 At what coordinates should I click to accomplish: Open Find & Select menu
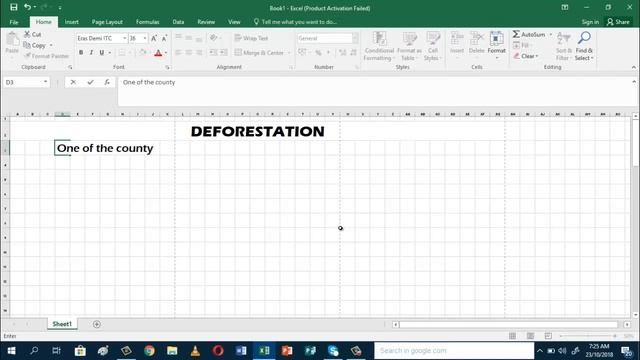pyautogui.click(x=584, y=46)
